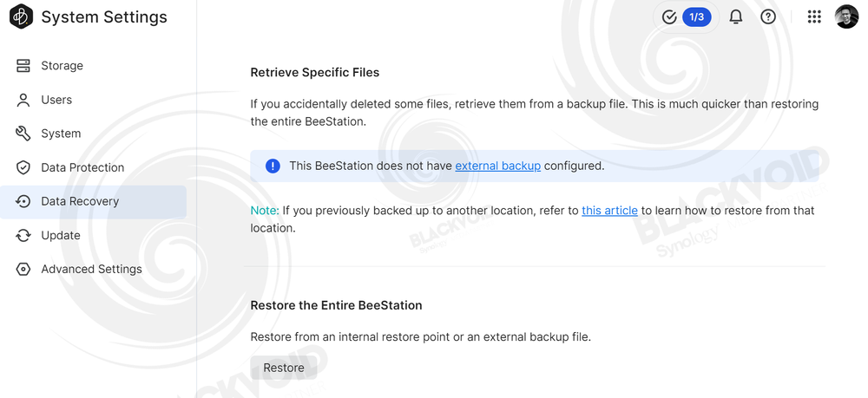Open the notifications bell
The image size is (868, 398).
(736, 17)
